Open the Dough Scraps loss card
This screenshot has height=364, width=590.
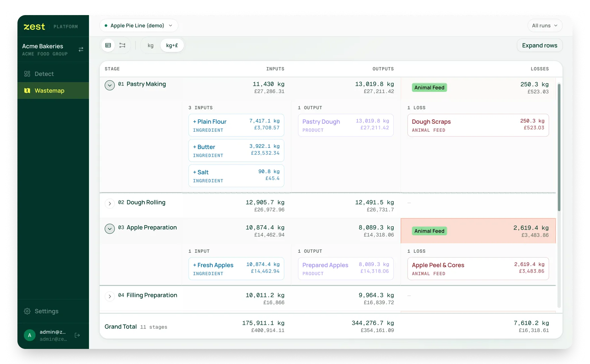[x=478, y=125]
